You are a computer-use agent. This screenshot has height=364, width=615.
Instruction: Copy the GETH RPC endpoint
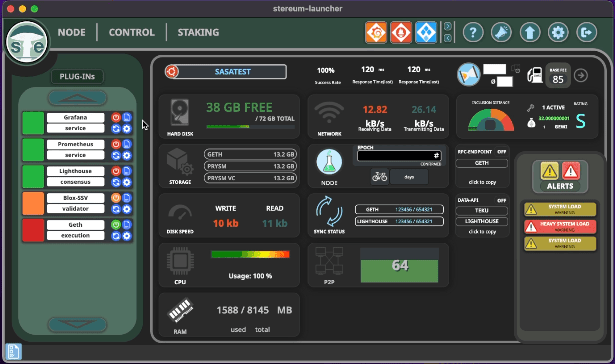[482, 163]
